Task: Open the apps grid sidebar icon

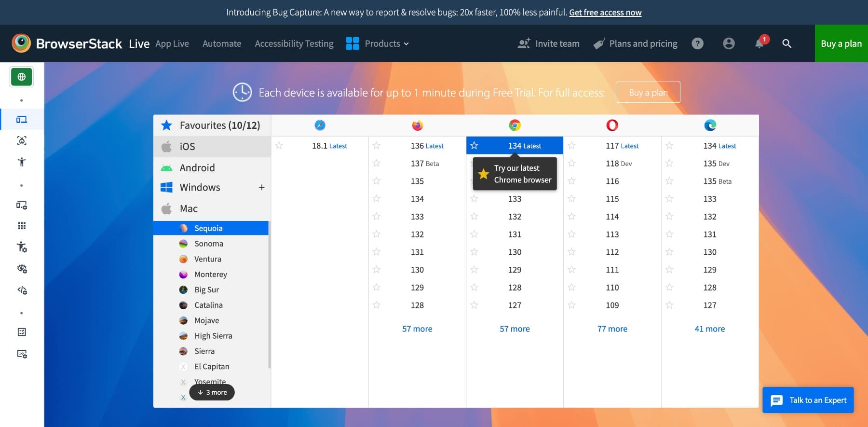Action: (x=22, y=226)
